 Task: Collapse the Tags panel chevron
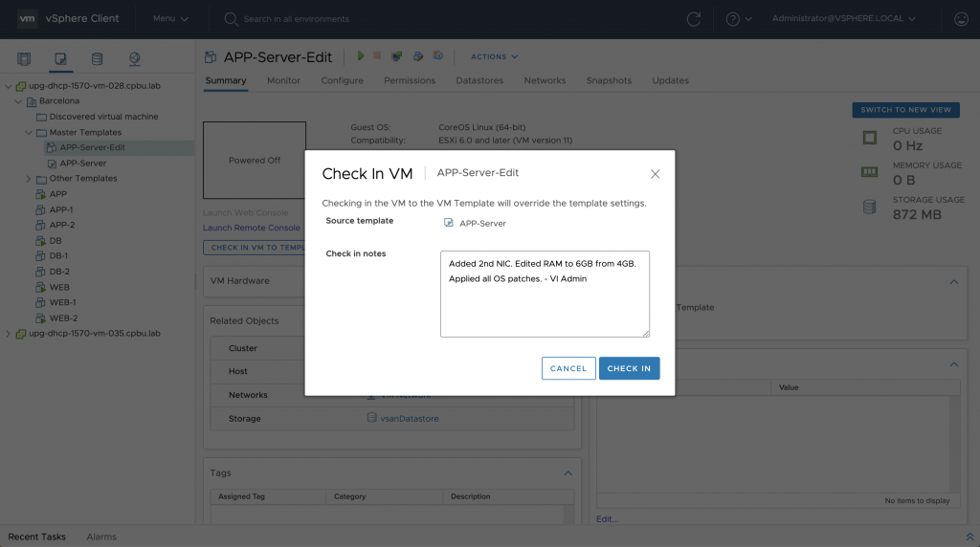(x=568, y=473)
